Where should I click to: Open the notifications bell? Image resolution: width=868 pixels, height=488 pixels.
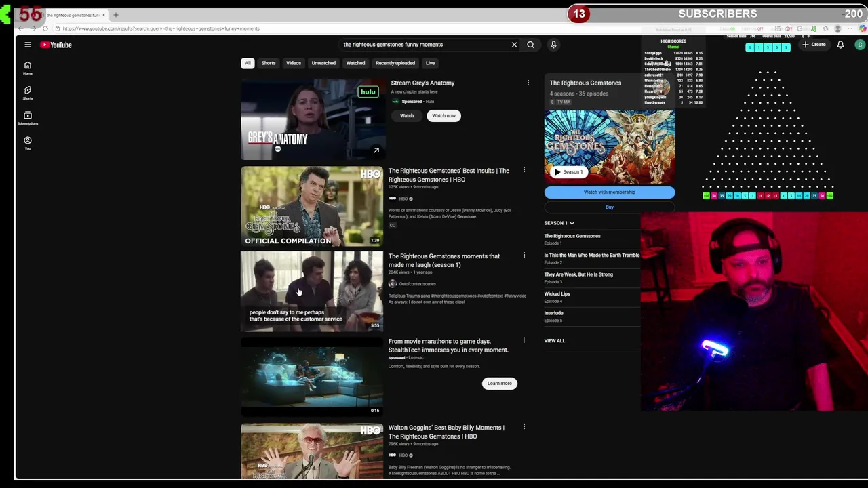click(x=840, y=45)
